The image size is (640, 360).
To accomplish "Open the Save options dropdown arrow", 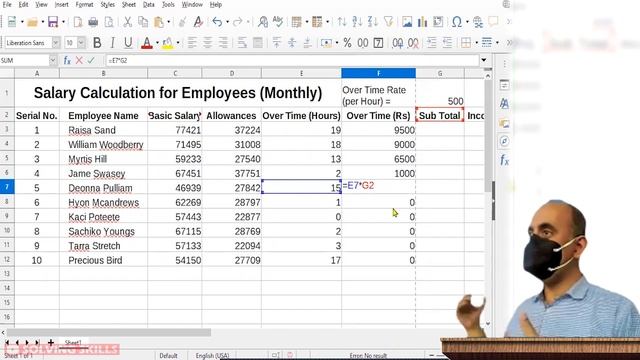I will point(63,22).
